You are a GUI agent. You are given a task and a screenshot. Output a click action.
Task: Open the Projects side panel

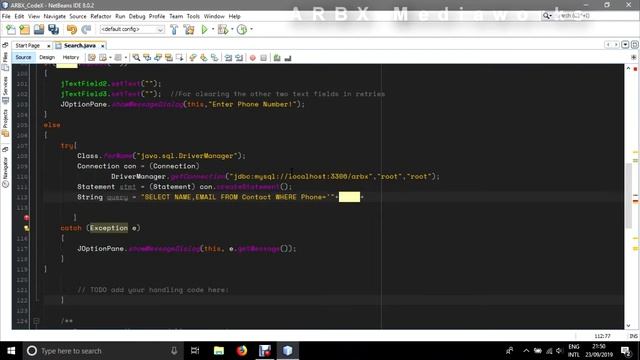tap(5, 123)
